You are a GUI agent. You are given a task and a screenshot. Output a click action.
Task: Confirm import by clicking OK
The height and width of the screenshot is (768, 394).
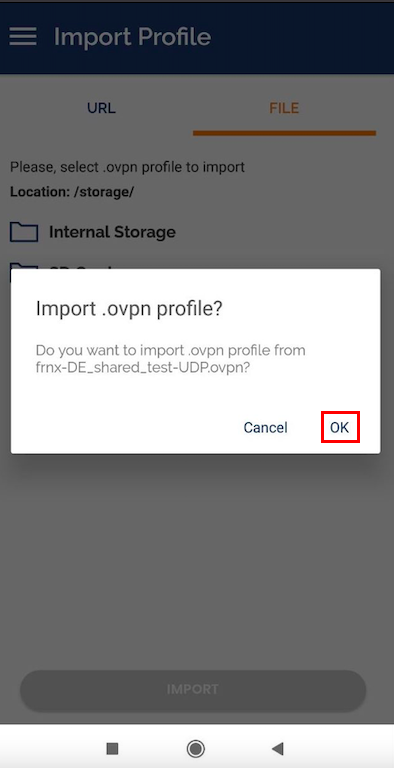pos(340,428)
